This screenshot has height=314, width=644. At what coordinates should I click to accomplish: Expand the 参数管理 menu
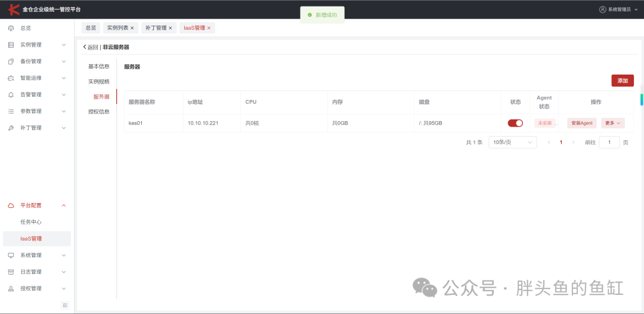(64, 112)
